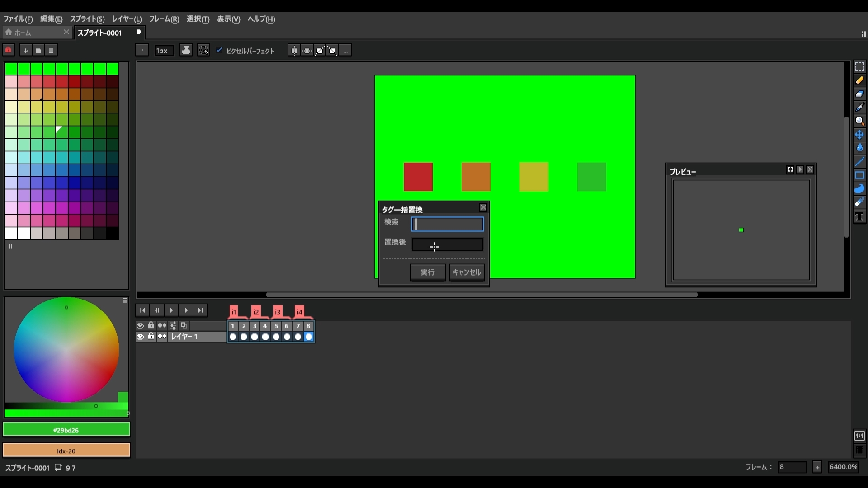
Task: Lock レイヤー1 using the padlock toggle
Action: pos(151,337)
